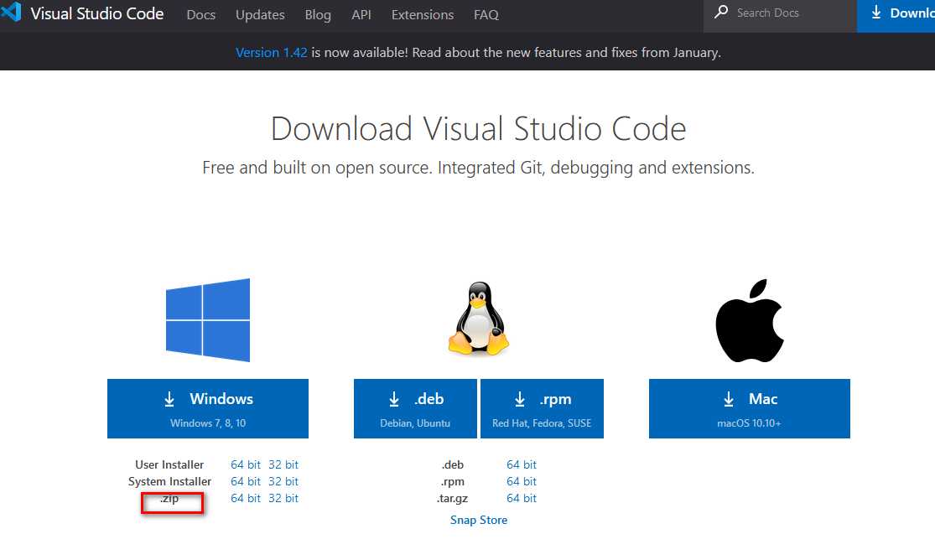Download the Windows .zip 64 bit

coord(246,498)
